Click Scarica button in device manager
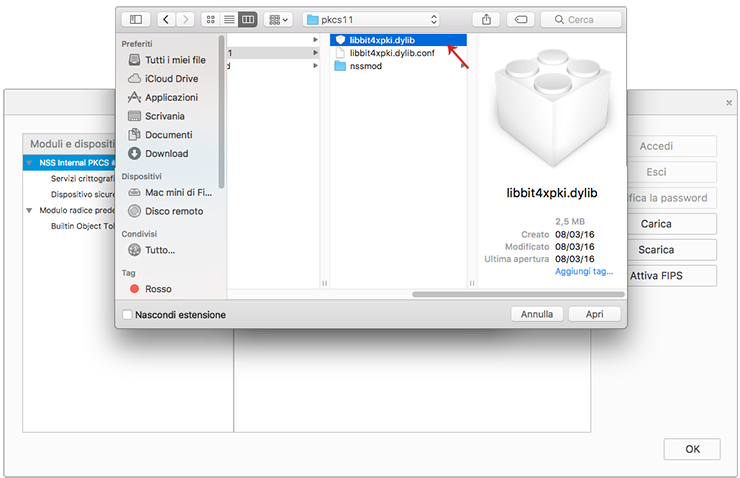 click(672, 250)
